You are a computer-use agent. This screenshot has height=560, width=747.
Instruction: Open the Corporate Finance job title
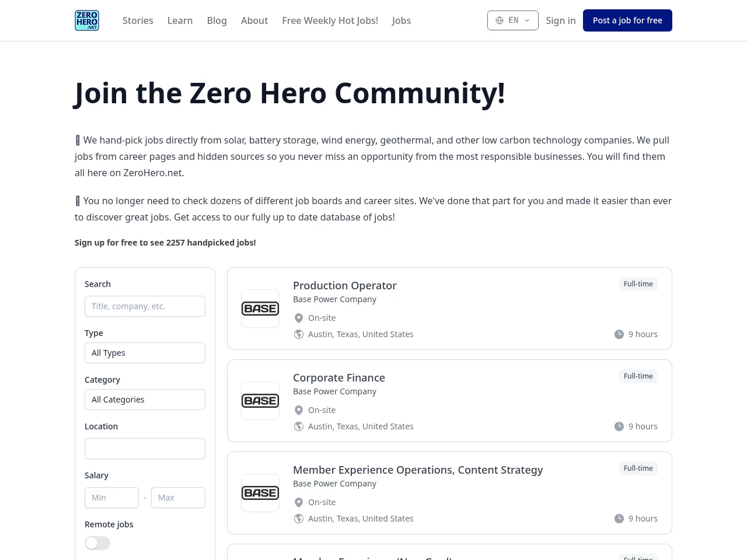point(339,377)
